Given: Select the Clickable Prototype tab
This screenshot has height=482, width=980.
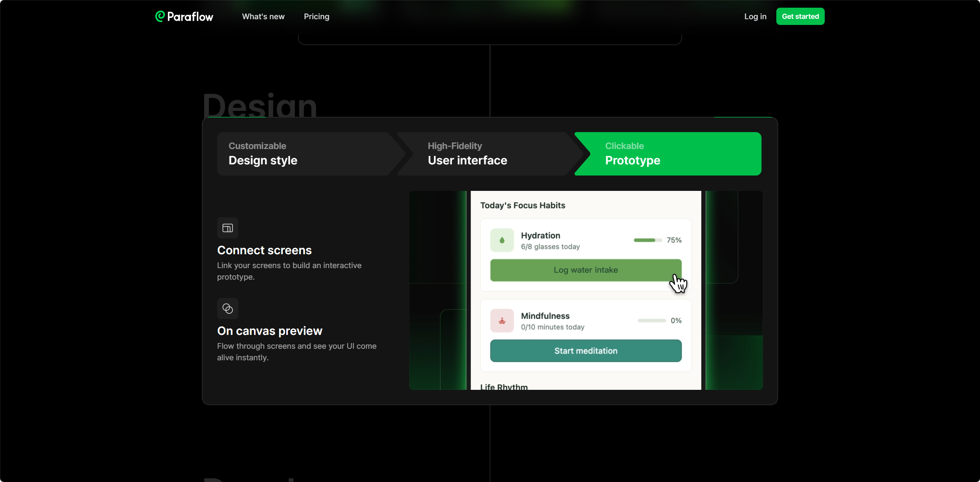Looking at the screenshot, I should point(669,154).
